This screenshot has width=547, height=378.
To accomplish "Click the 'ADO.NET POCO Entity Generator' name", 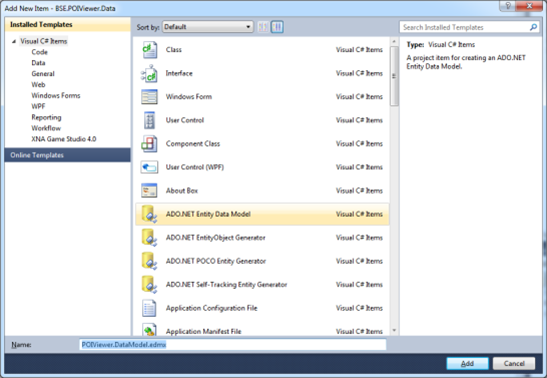I will (216, 261).
